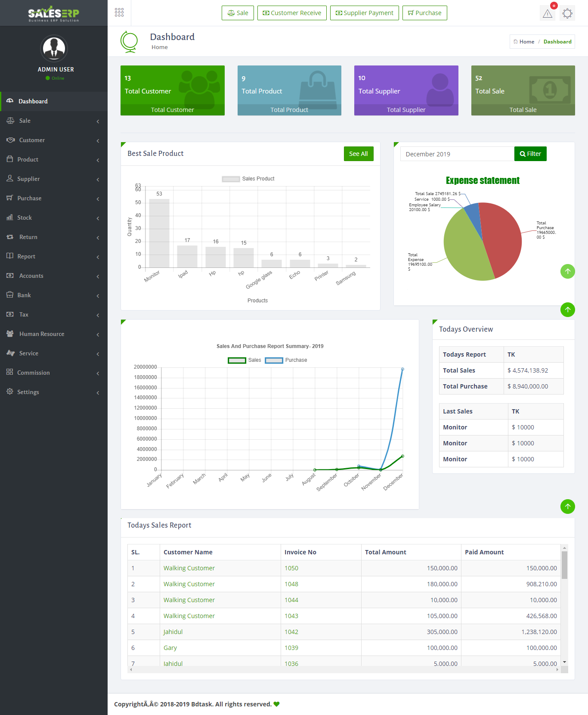The image size is (588, 715).
Task: Click the Human Resource sidebar icon
Action: pos(10,334)
